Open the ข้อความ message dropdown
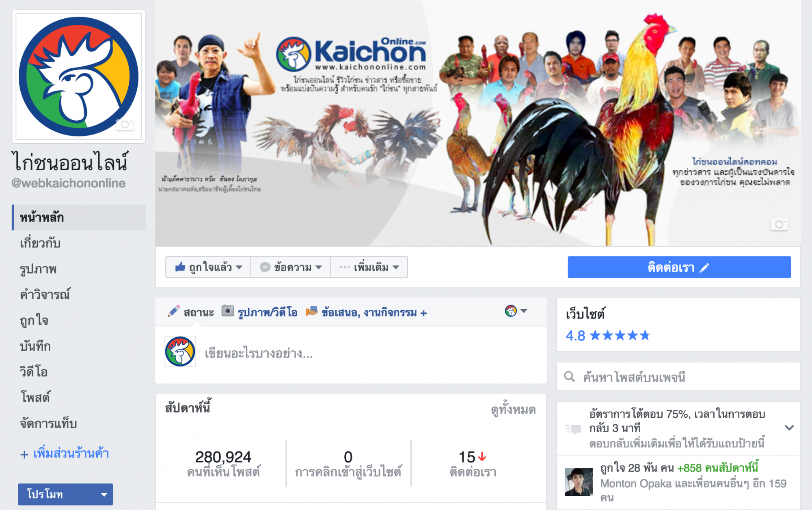The width and height of the screenshot is (812, 510). pyautogui.click(x=291, y=267)
